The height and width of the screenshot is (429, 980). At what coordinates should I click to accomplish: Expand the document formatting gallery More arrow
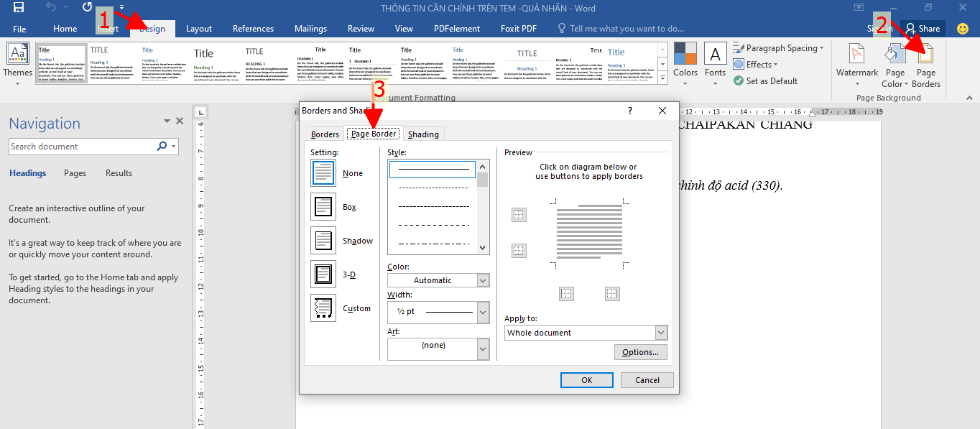(662, 78)
